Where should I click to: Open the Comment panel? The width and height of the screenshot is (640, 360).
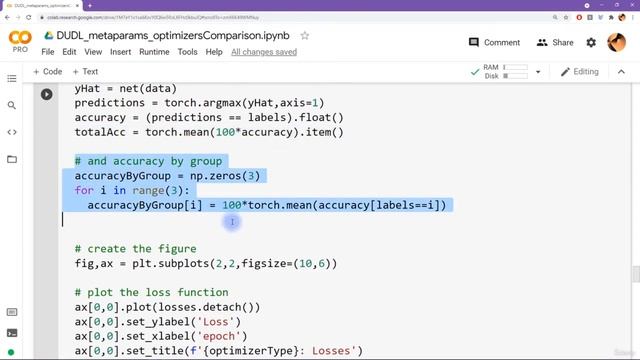pyautogui.click(x=494, y=42)
